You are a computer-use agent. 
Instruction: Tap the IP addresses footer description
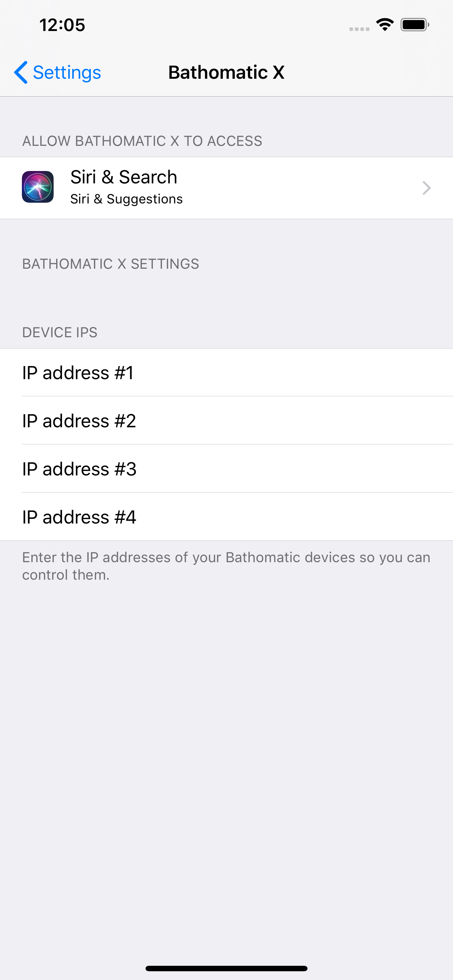click(226, 566)
